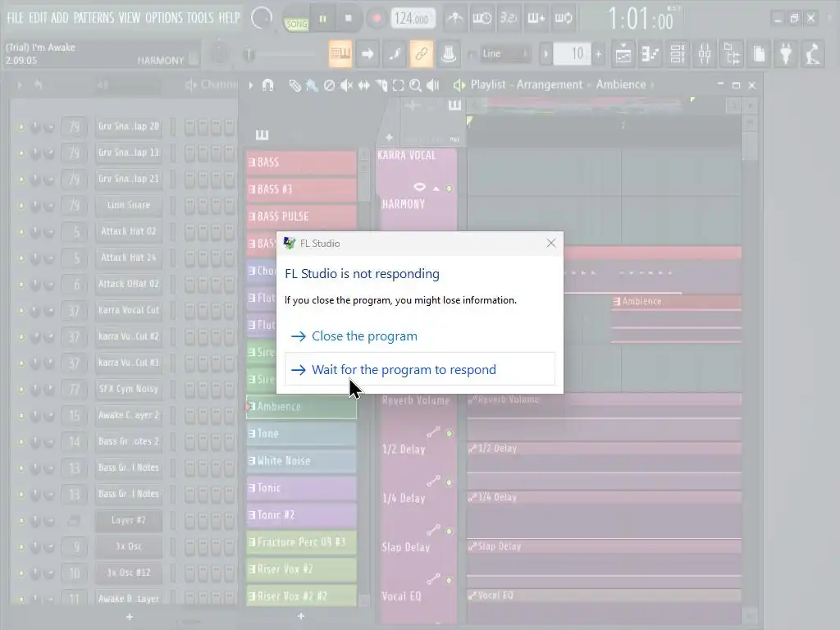Click the Layer #2 channel button
This screenshot has width=840, height=630.
129,520
